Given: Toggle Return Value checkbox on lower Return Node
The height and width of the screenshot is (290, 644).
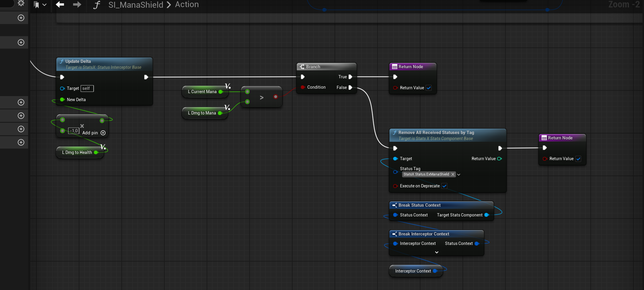Looking at the screenshot, I should click(578, 159).
